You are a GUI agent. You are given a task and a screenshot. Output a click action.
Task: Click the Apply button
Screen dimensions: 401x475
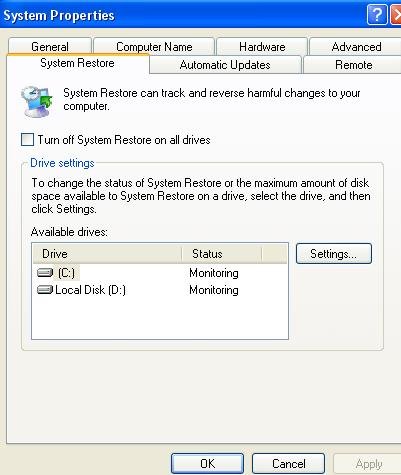click(368, 464)
